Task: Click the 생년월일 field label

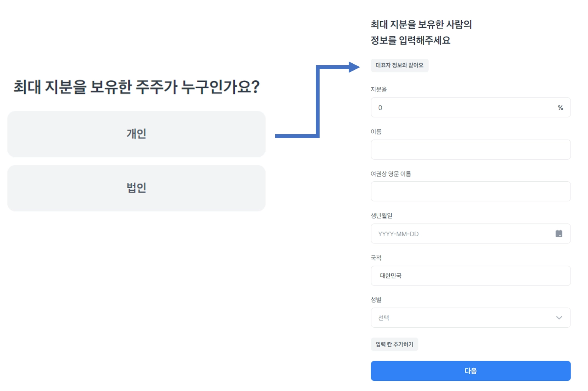Action: click(x=381, y=216)
